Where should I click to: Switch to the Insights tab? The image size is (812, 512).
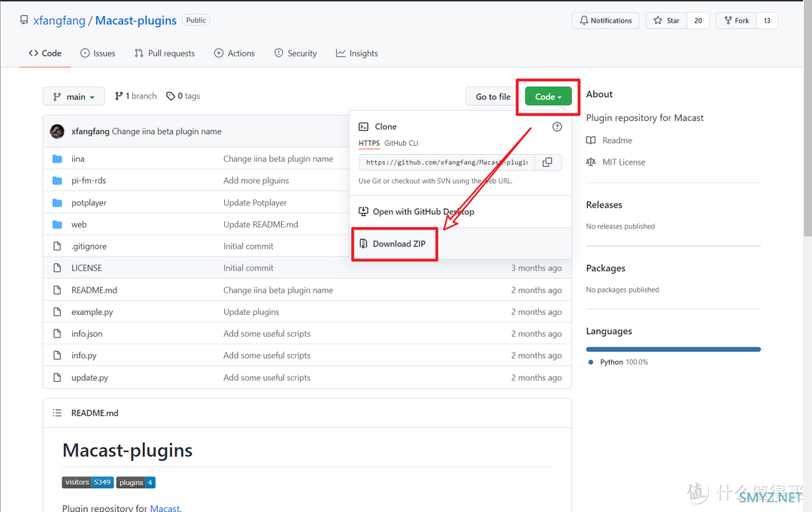357,53
